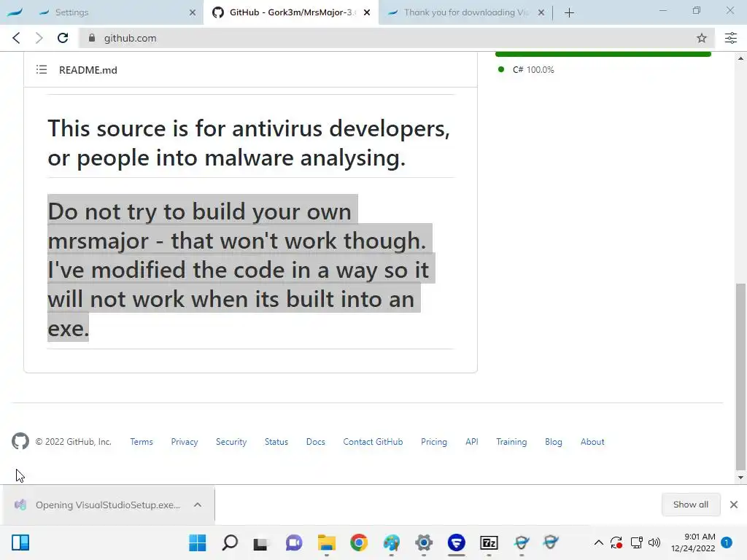Click the C# 100.0% language entry

pos(526,69)
